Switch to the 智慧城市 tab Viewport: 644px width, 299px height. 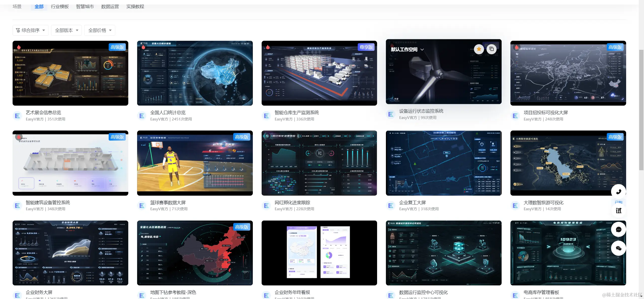(85, 7)
